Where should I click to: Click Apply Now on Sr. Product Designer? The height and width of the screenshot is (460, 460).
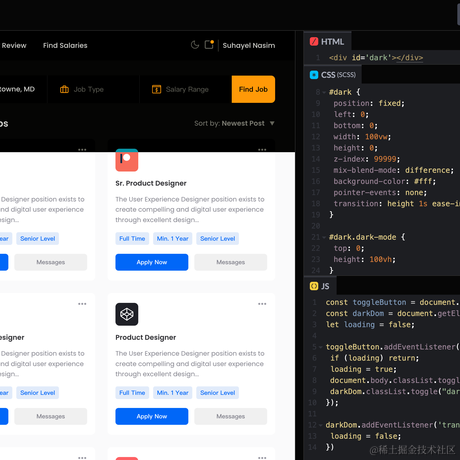point(152,262)
